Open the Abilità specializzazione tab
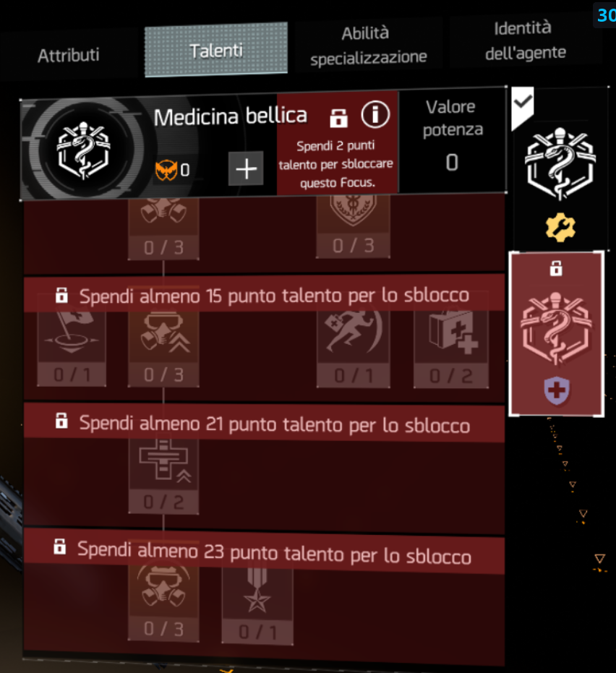Viewport: 616px width, 673px height. click(368, 46)
